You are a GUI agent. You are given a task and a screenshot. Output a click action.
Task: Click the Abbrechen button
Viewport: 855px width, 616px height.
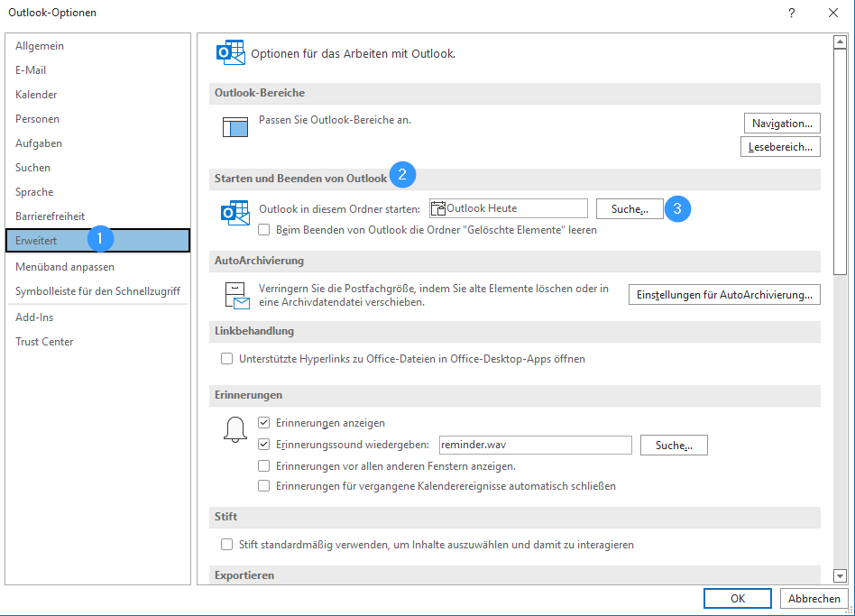[x=814, y=598]
